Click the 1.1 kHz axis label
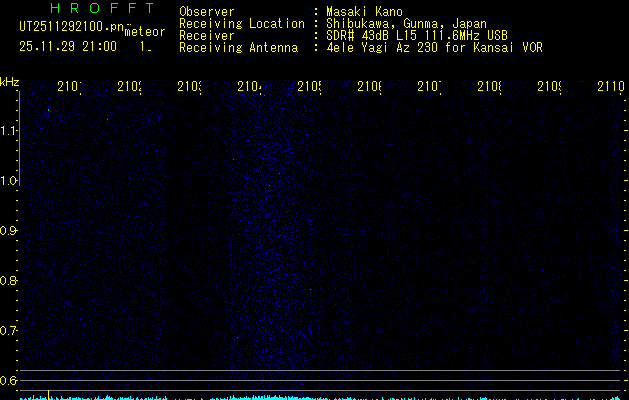The width and height of the screenshot is (629, 400). point(9,130)
